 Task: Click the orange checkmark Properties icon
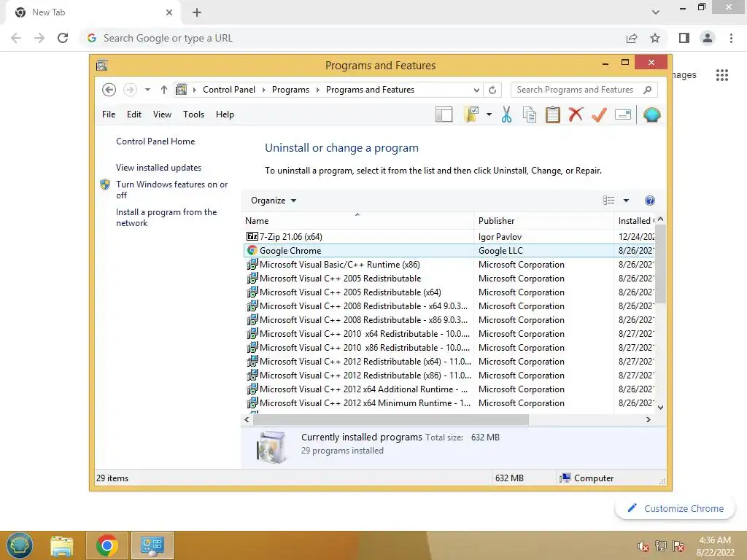coord(599,114)
